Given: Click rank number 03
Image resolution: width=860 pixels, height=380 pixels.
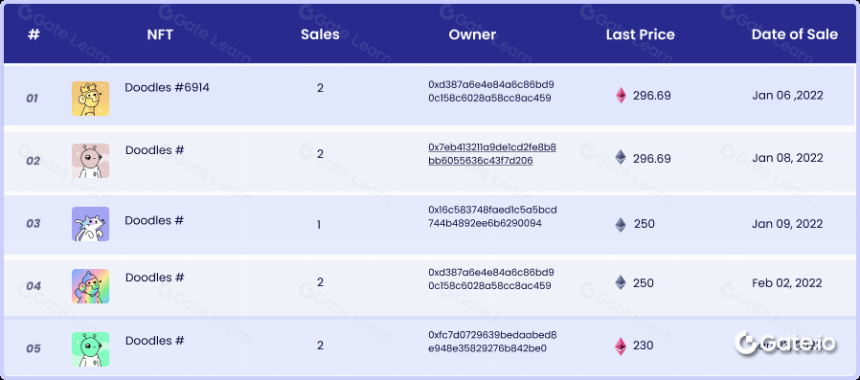Looking at the screenshot, I should click(33, 224).
